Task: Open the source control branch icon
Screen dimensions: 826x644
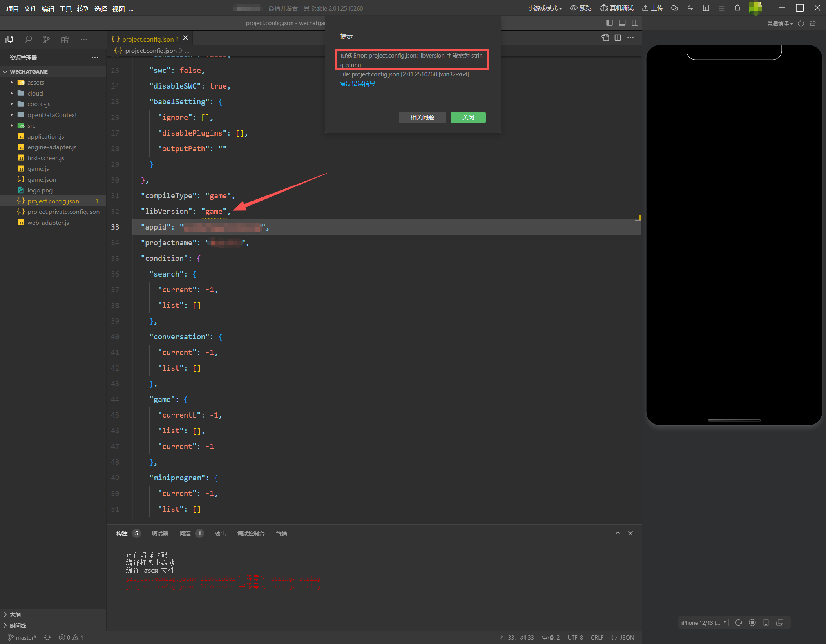Action: (46, 40)
